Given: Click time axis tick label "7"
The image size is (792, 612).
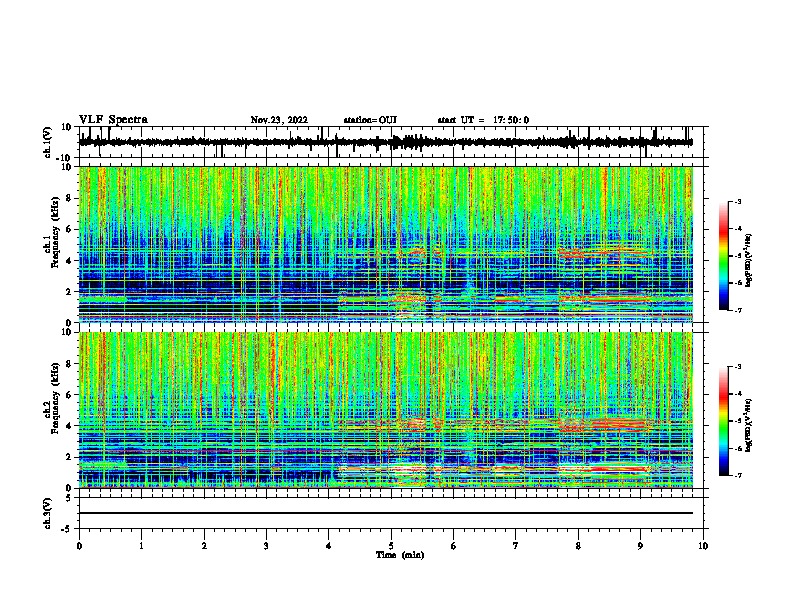Looking at the screenshot, I should click(516, 546).
